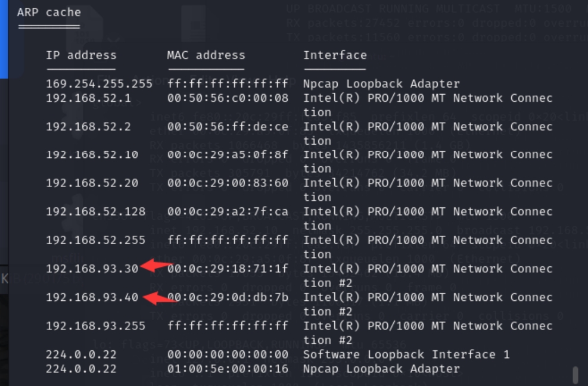Screen dimensions: 588x386
Task: Click the red arrow pointing at 192.168.93.30
Action: (x=156, y=267)
